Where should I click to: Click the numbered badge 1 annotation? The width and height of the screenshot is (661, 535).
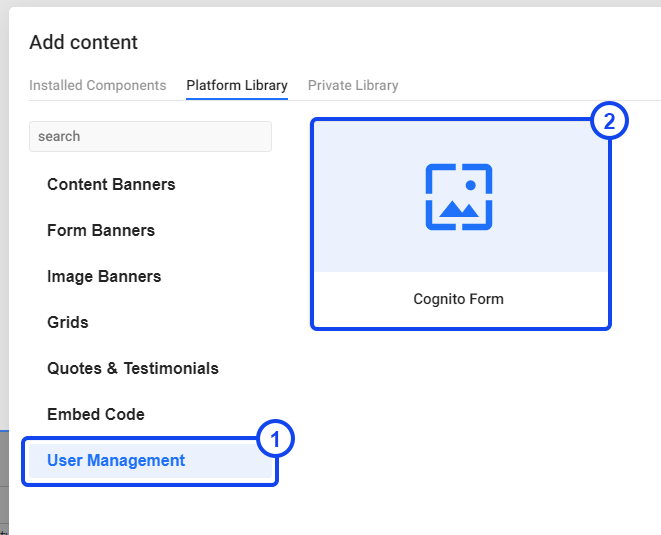275,439
